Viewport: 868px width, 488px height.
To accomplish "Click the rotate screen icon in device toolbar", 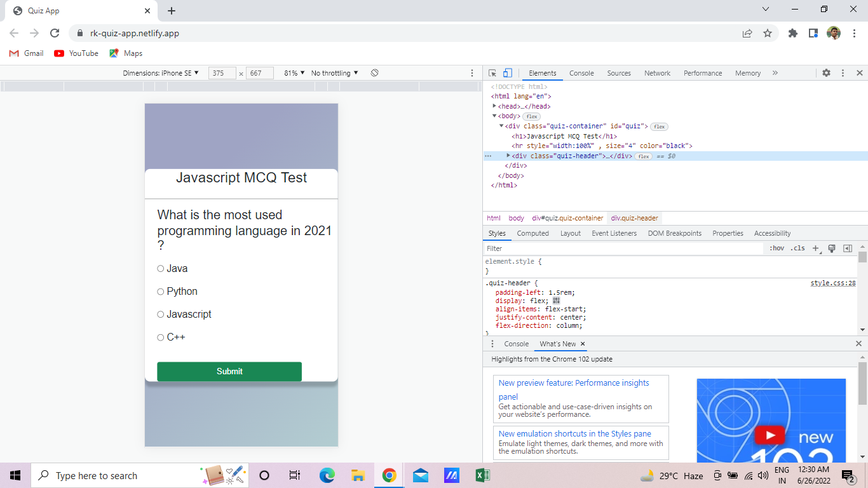I will coord(374,72).
